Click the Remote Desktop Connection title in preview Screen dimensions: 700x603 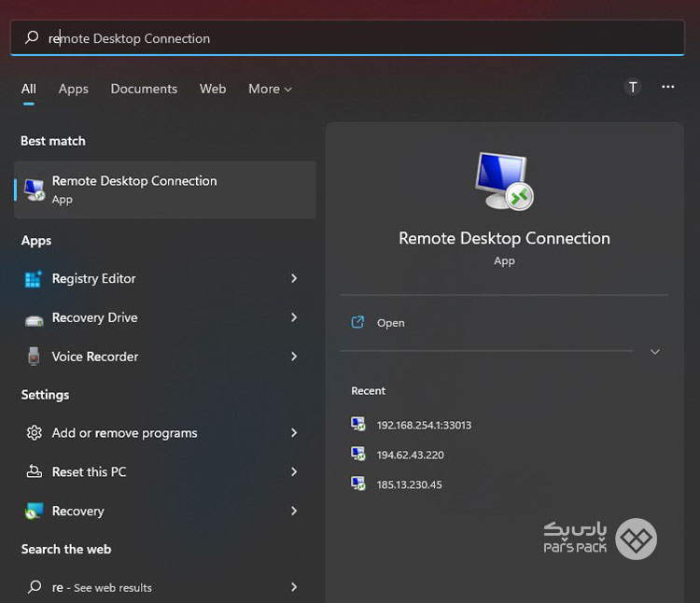[x=504, y=238]
